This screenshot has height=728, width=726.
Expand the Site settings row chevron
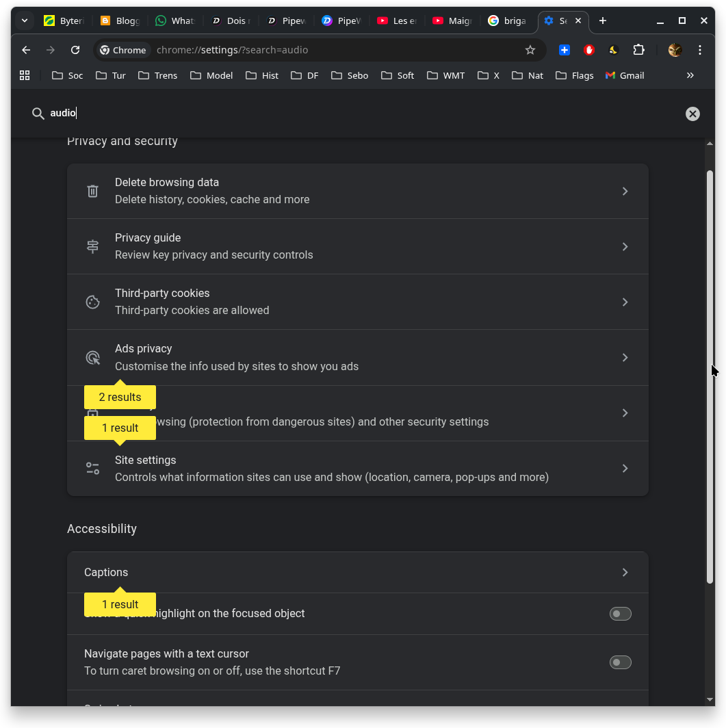pyautogui.click(x=625, y=469)
